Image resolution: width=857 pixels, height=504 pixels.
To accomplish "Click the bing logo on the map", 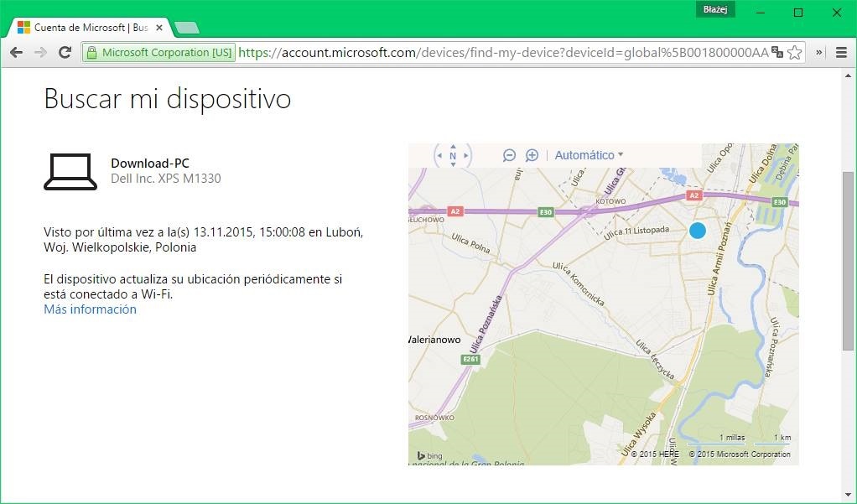I will [x=429, y=455].
